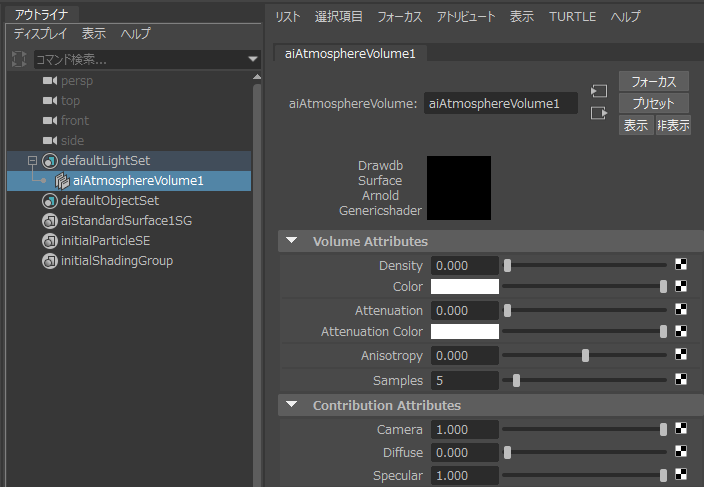Click the Samples slider handle

[516, 381]
